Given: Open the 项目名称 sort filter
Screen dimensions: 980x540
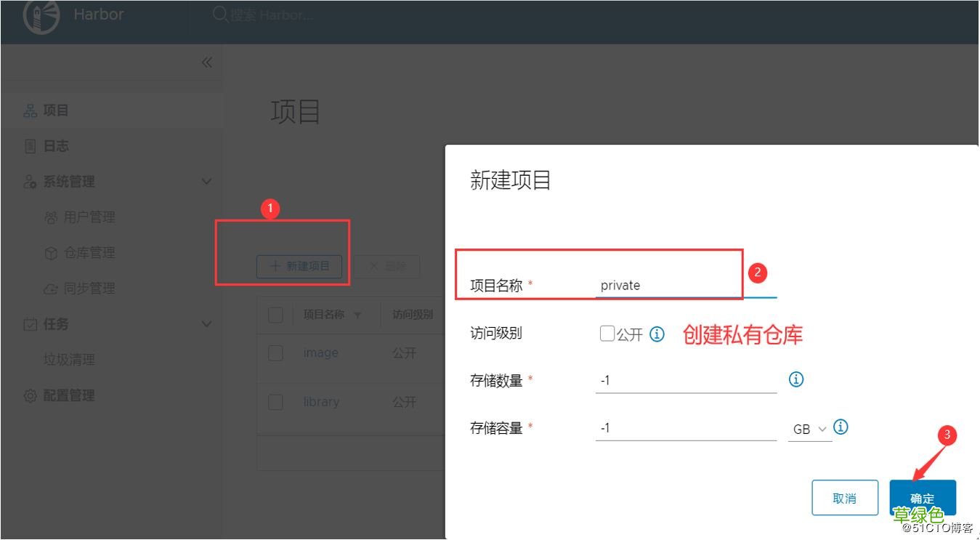Looking at the screenshot, I should click(x=356, y=314).
